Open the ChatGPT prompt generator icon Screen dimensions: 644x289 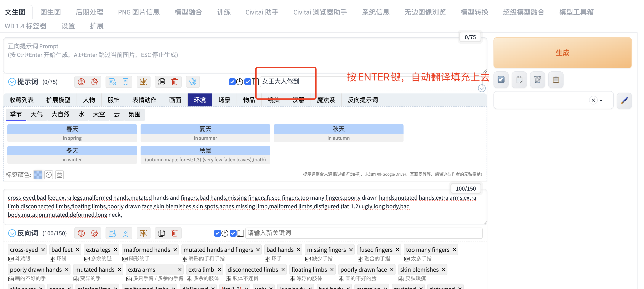coord(193,82)
